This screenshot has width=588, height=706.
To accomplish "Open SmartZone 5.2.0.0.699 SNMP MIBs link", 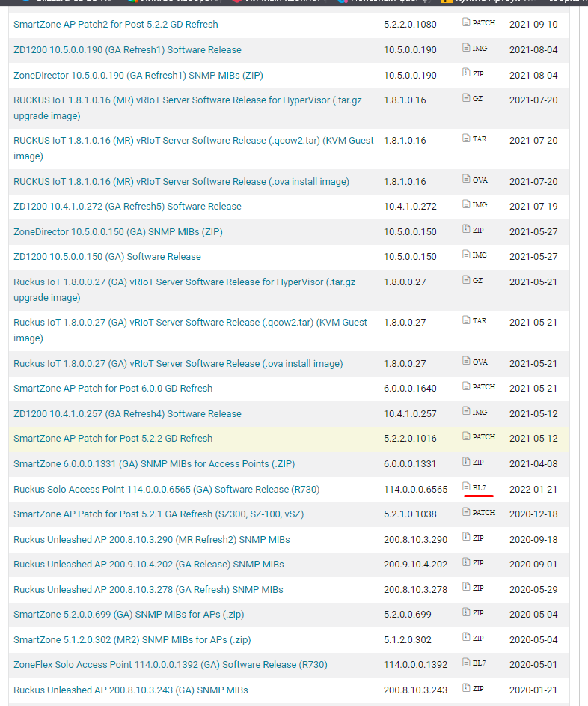I will click(129, 615).
